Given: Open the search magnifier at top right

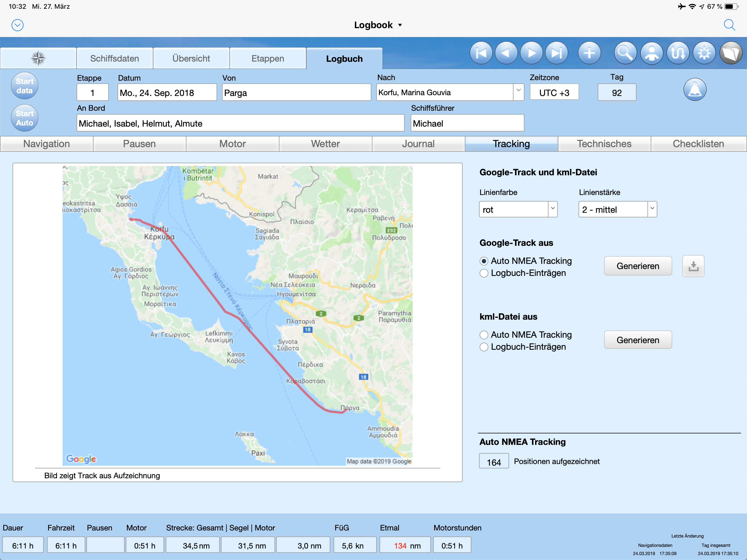Looking at the screenshot, I should (729, 25).
